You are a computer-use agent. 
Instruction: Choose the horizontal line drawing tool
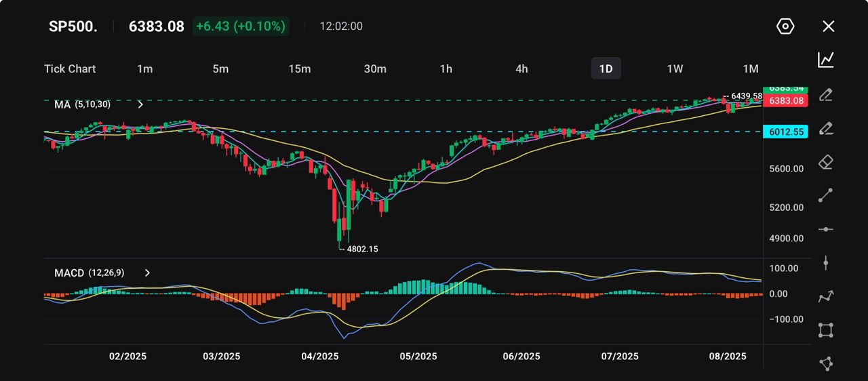click(x=825, y=229)
